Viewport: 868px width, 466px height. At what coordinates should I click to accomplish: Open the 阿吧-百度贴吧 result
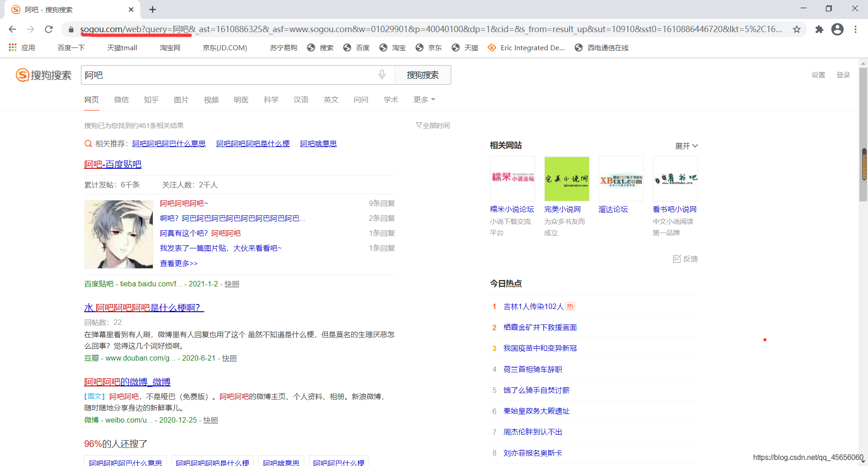tap(113, 164)
